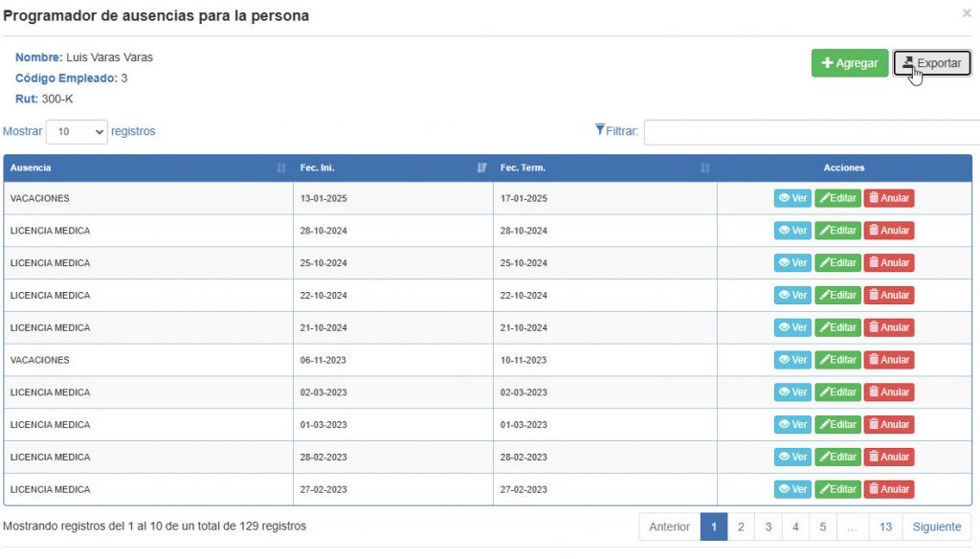Click pencil Editar for 02-03-2023 row
980x559 pixels.
pos(837,392)
